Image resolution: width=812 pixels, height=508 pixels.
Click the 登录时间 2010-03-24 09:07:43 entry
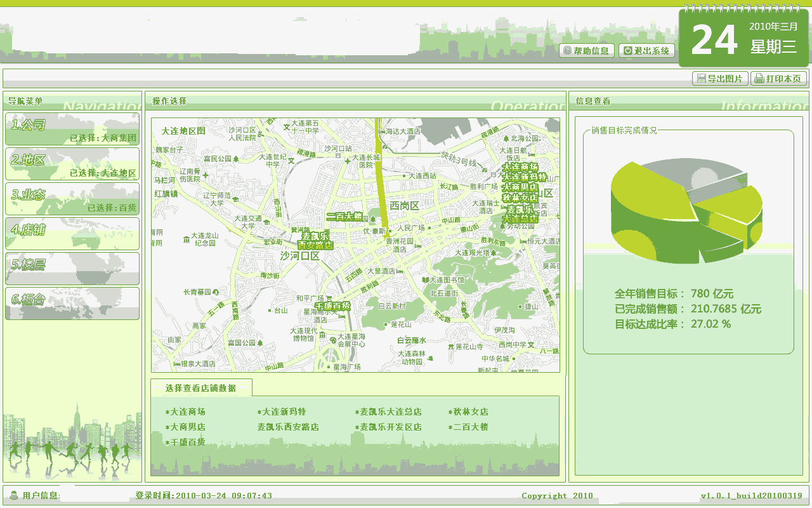[204, 496]
